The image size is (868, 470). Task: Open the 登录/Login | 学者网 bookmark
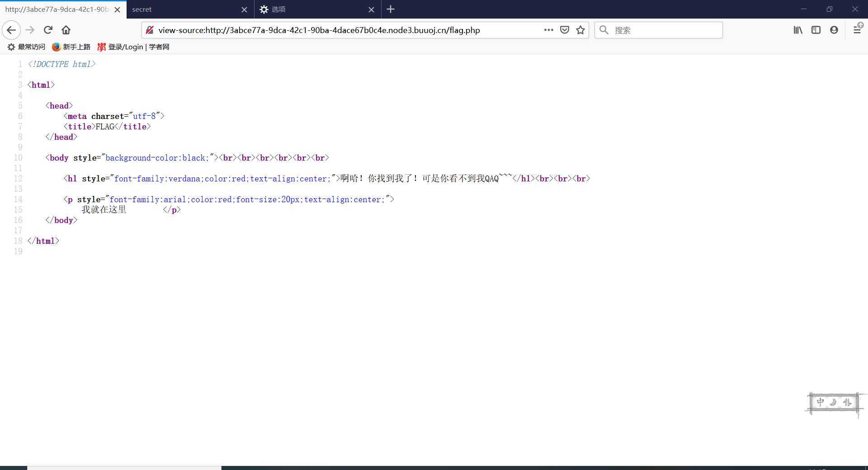click(x=133, y=47)
